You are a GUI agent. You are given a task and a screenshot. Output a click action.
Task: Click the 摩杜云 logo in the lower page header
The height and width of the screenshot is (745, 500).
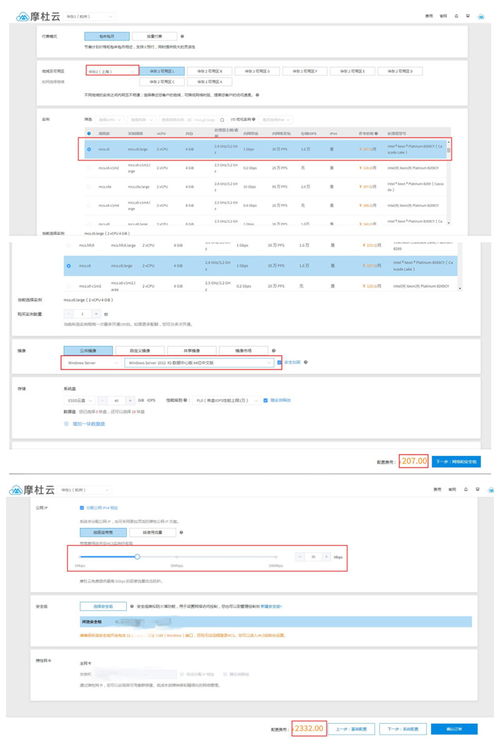click(x=32, y=489)
